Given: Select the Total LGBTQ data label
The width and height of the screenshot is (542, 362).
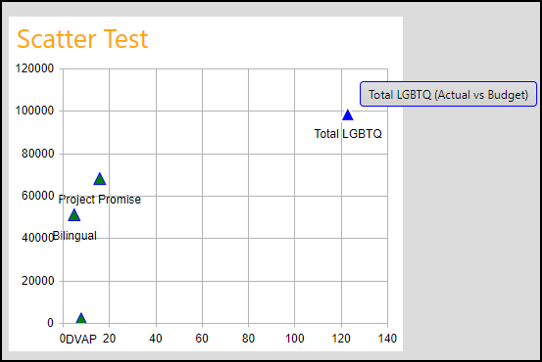Looking at the screenshot, I should coord(348,134).
